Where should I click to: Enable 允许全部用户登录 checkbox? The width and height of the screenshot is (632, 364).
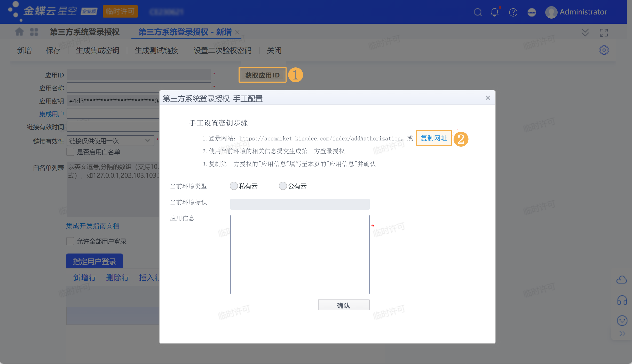[x=70, y=241]
